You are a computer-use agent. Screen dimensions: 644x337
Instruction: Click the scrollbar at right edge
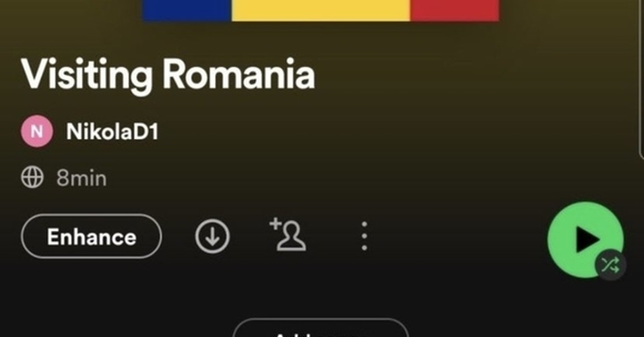(641, 79)
